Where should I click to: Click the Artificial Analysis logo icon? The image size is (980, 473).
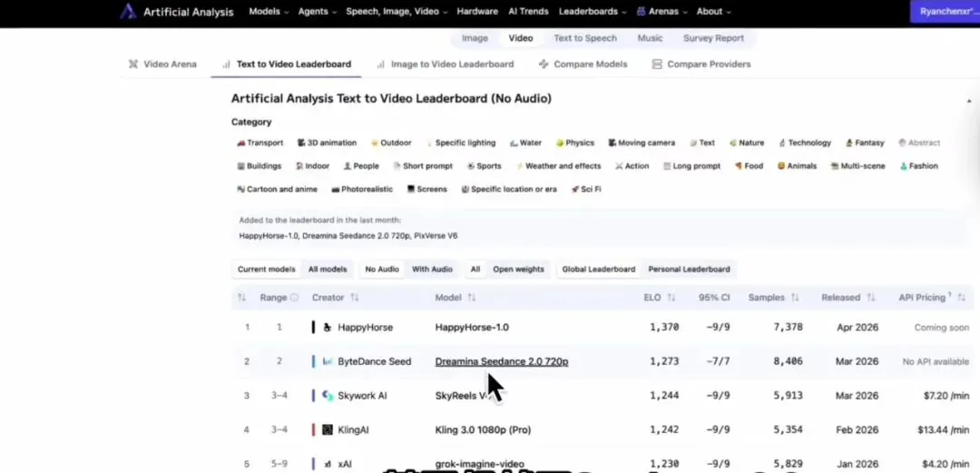128,11
